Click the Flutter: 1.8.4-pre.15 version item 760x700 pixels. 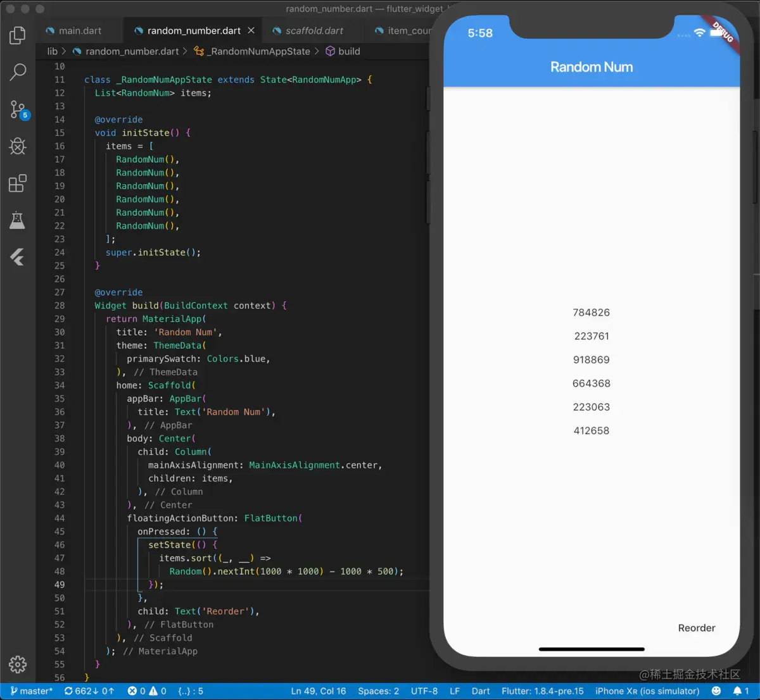543,691
